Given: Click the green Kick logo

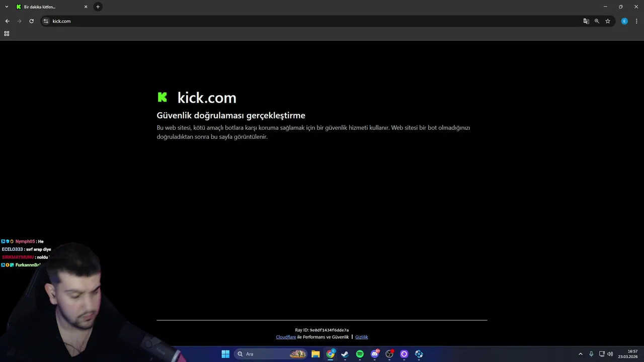Looking at the screenshot, I should pos(162,97).
